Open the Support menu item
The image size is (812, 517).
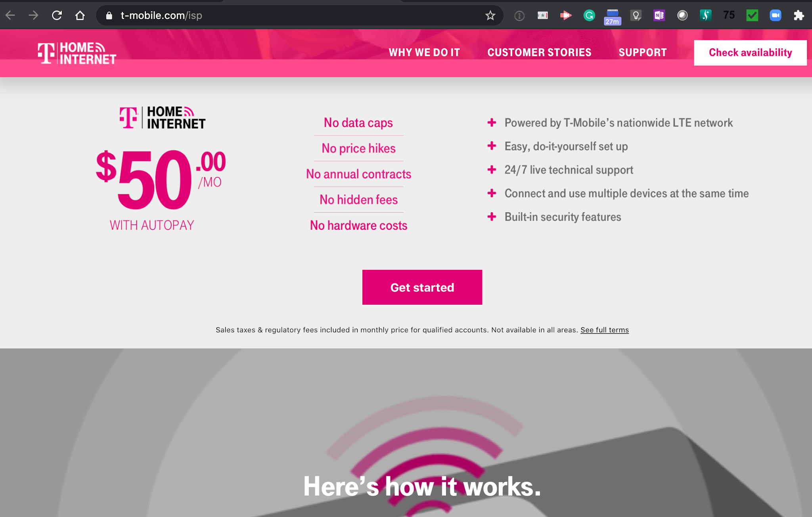(643, 52)
